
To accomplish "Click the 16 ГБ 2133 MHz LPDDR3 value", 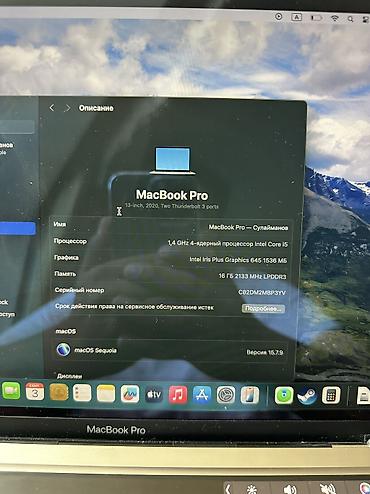I will (252, 276).
